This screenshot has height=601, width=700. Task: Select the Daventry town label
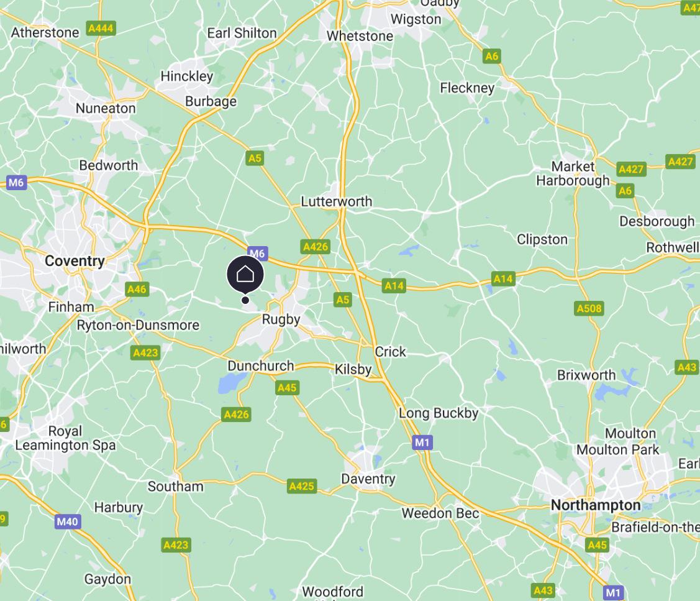368,479
